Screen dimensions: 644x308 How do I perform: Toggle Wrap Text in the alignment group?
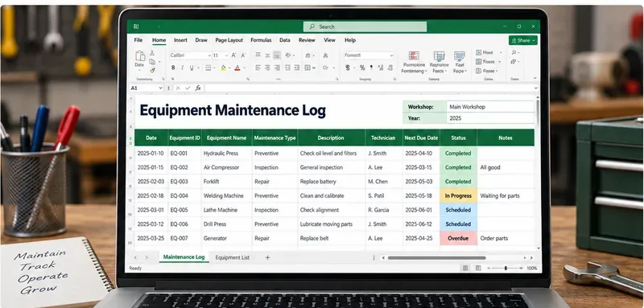coord(308,55)
